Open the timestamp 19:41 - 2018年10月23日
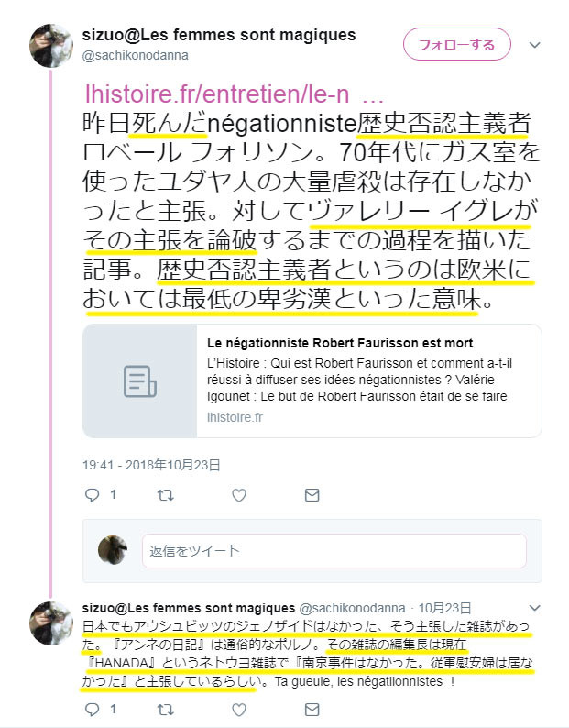 [x=151, y=465]
